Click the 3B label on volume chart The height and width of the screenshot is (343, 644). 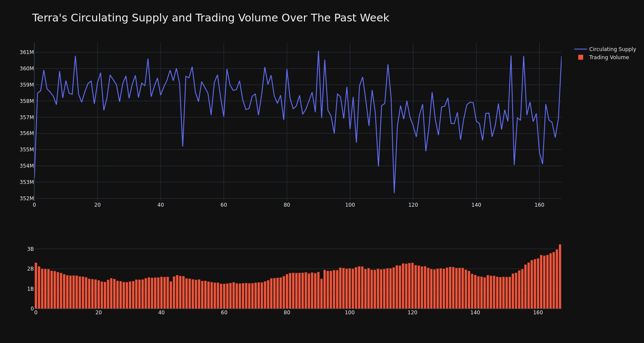click(x=30, y=249)
